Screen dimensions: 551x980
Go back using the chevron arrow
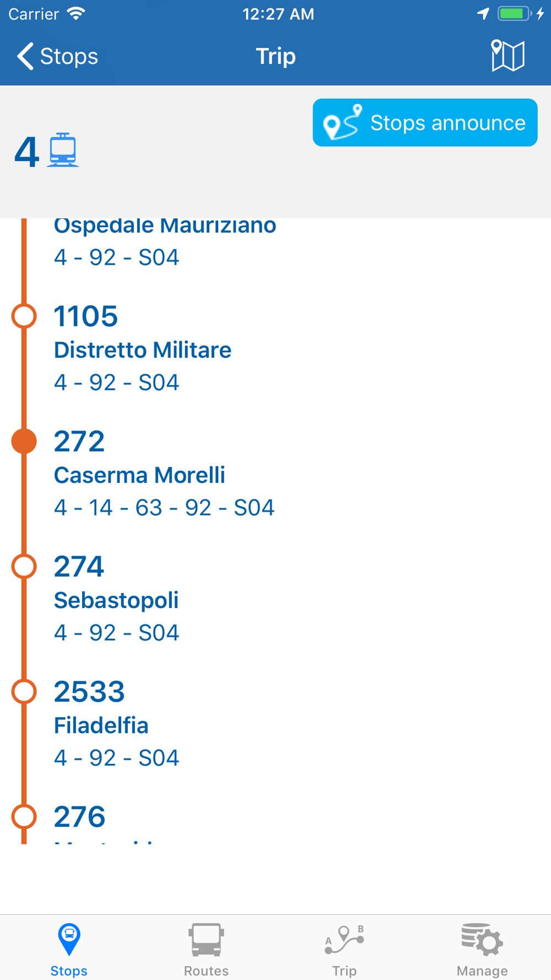point(25,56)
